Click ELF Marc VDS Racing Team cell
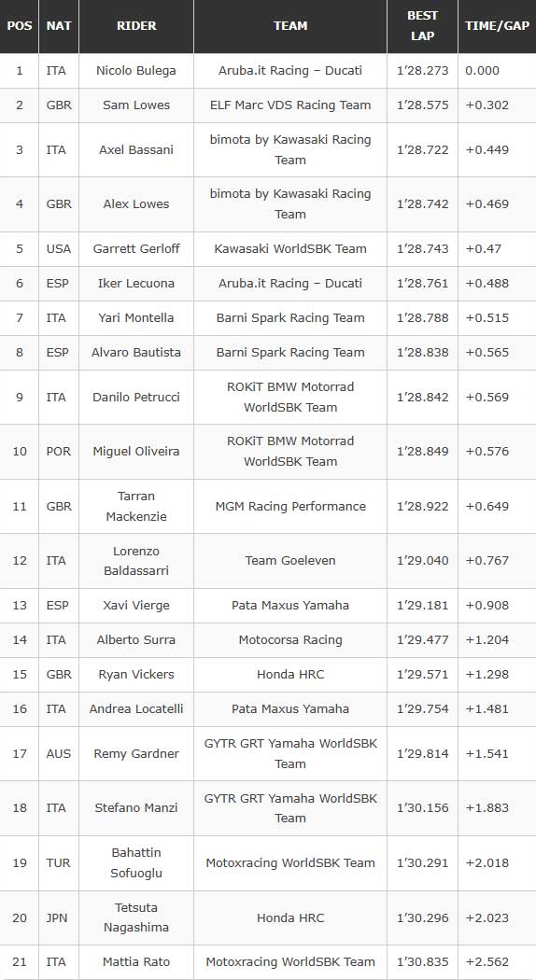The height and width of the screenshot is (980, 536). pos(290,105)
